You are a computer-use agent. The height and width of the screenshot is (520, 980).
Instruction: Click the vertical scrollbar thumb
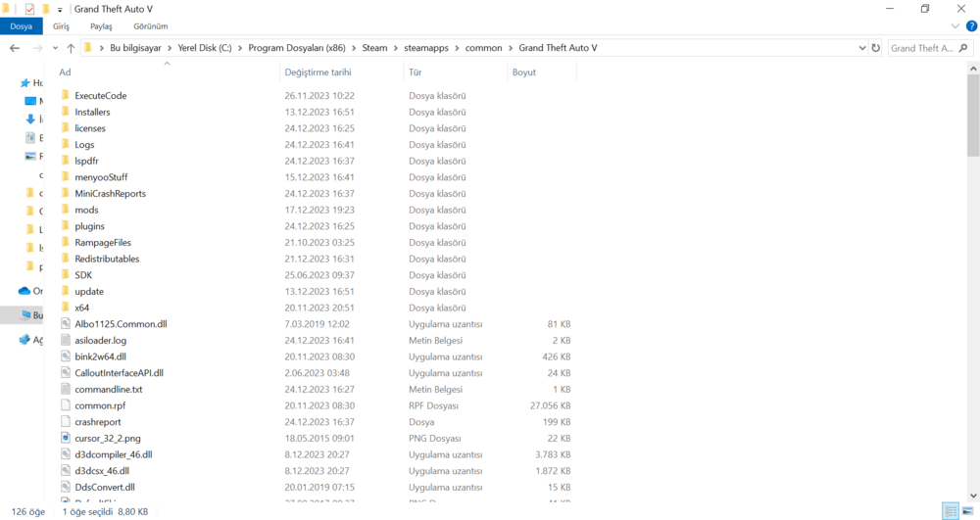coord(973,116)
